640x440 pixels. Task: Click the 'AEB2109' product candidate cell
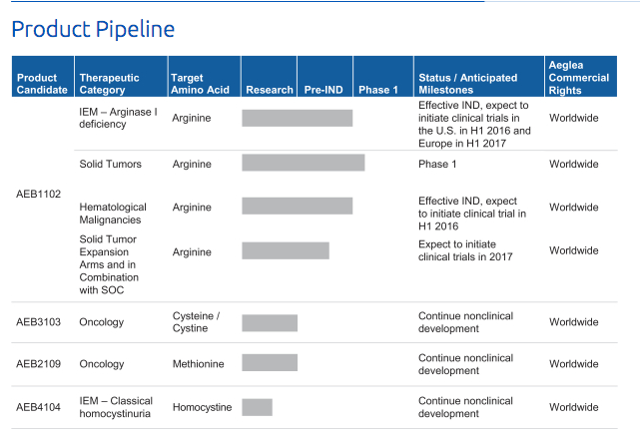pyautogui.click(x=38, y=364)
